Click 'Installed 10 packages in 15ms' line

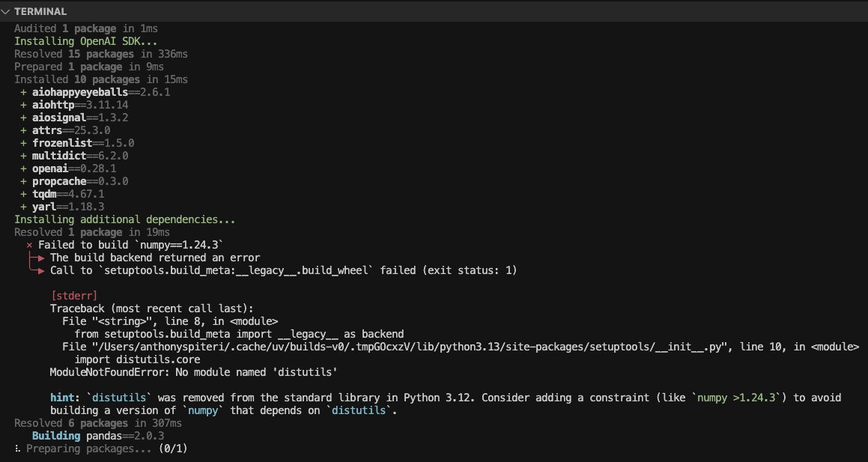click(101, 79)
